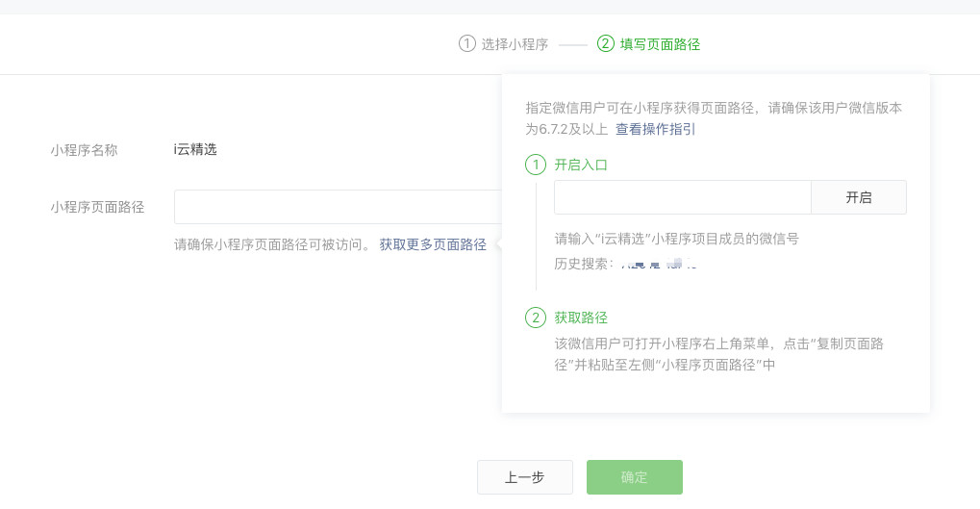Open the 获取更多页面路径 link

tap(433, 244)
